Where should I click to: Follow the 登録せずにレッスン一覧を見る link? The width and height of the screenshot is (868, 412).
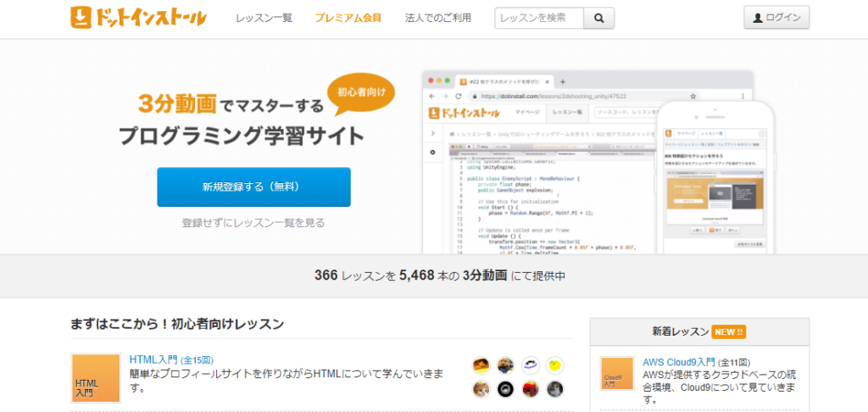(253, 223)
